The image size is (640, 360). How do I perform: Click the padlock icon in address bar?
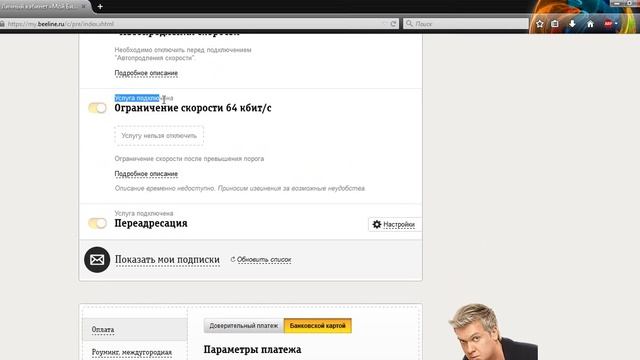pos(2,24)
